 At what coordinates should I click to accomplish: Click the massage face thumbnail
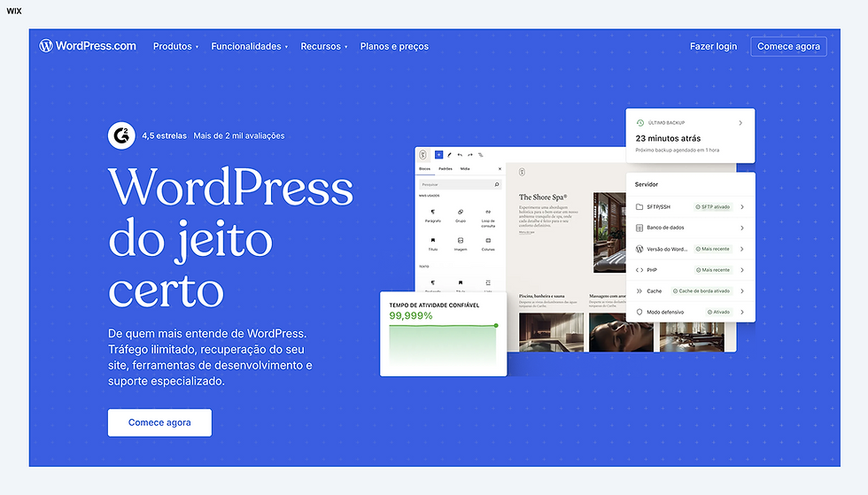(x=621, y=332)
